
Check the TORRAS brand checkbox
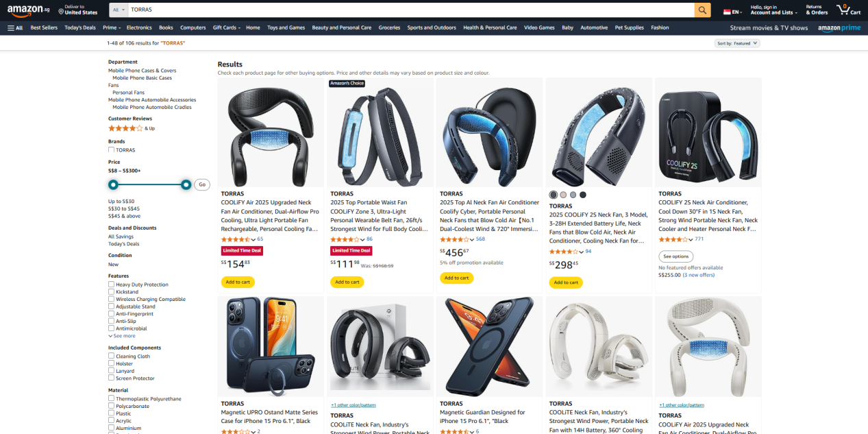tap(111, 150)
